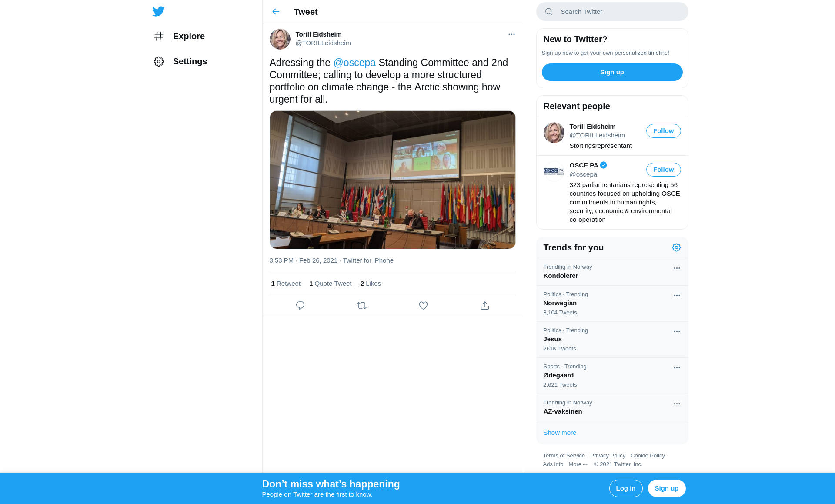Click Log in on the bottom banner
835x504 pixels.
(625, 488)
